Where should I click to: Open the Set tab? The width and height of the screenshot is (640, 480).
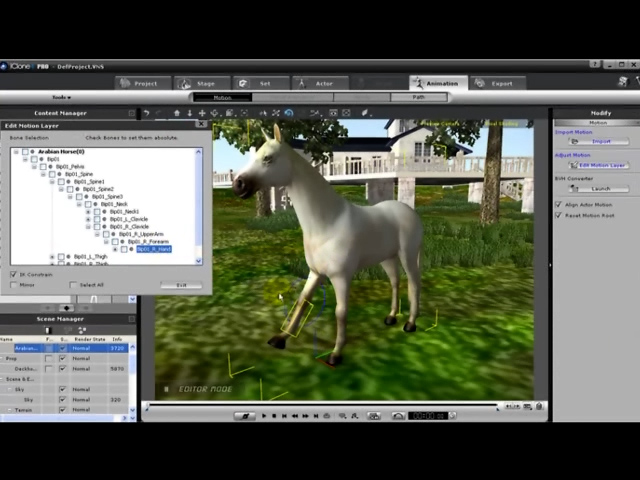262,83
